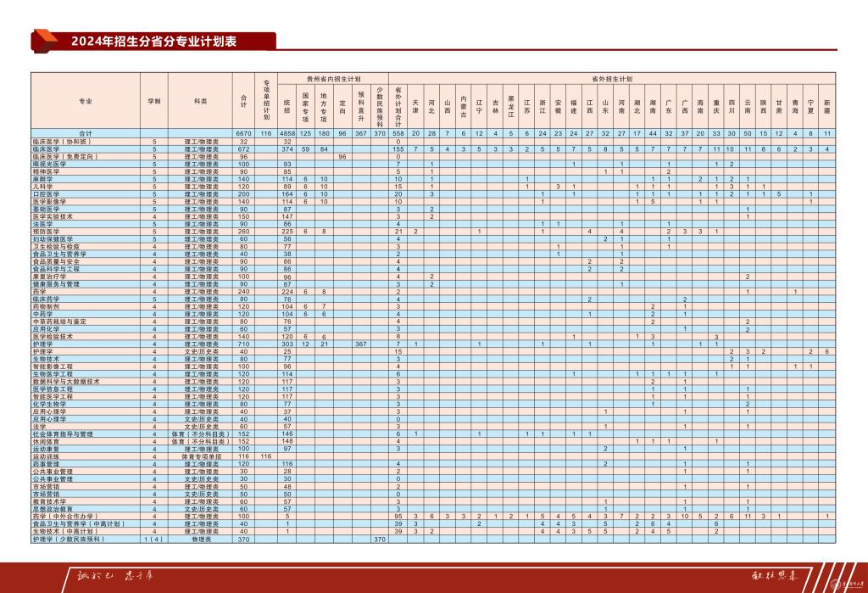Select the 医学检验技术 row label
Image resolution: width=868 pixels, height=593 pixels.
[x=53, y=337]
